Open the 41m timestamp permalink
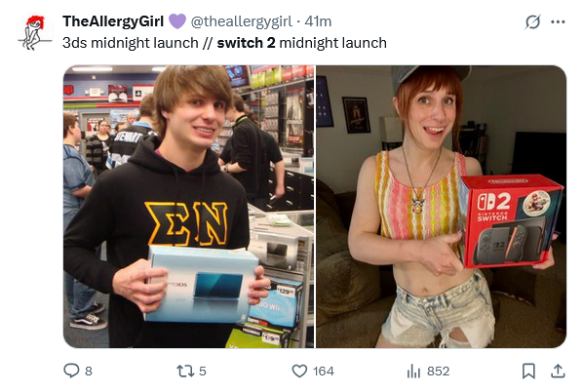Screen dimensions: 583x392 [318, 21]
